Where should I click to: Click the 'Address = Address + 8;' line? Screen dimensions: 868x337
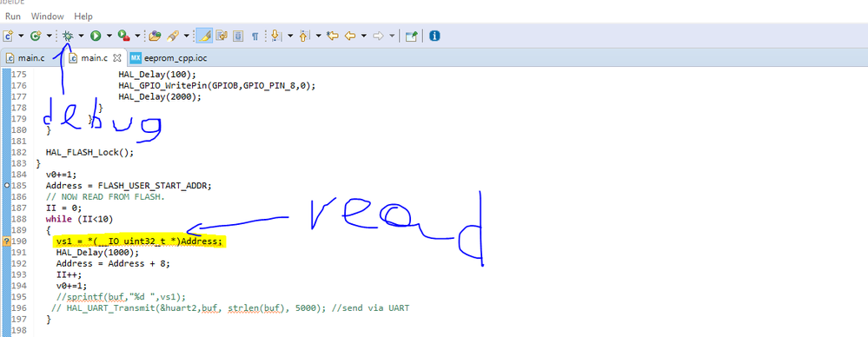(113, 263)
